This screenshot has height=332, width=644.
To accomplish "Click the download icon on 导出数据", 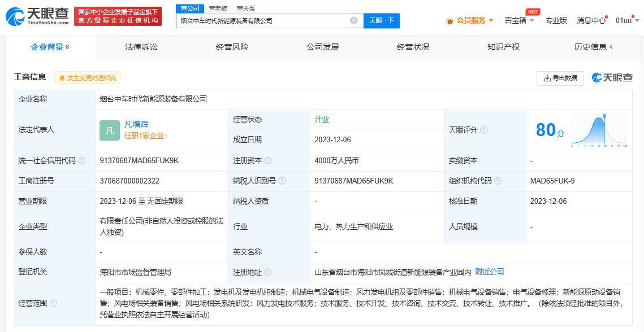I will 545,78.
